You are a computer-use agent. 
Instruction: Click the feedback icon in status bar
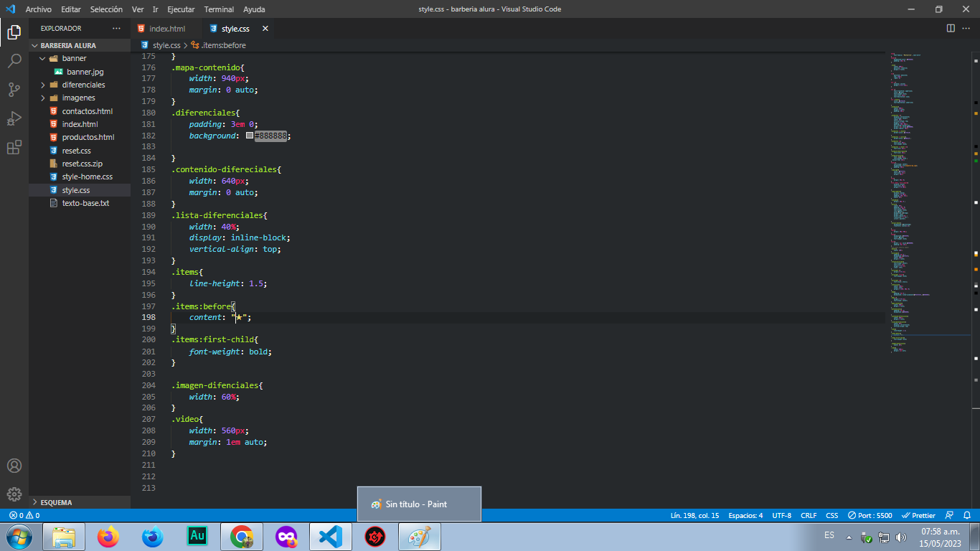950,515
